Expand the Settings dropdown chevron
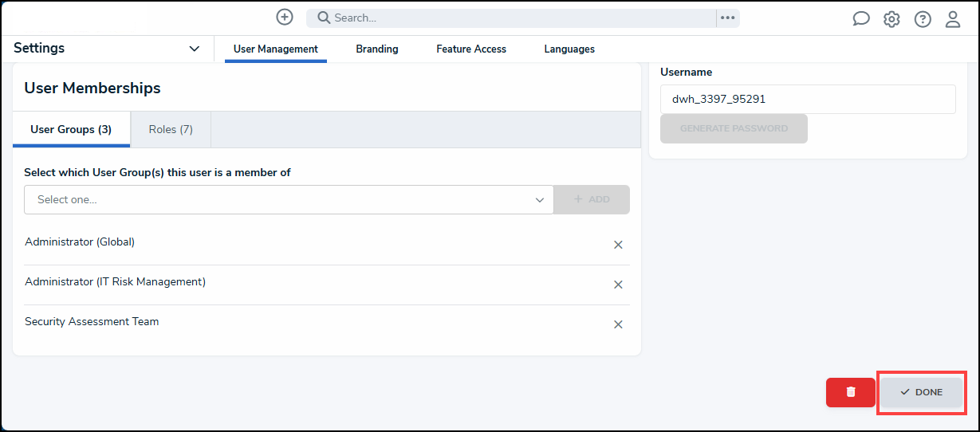This screenshot has height=432, width=980. (195, 49)
